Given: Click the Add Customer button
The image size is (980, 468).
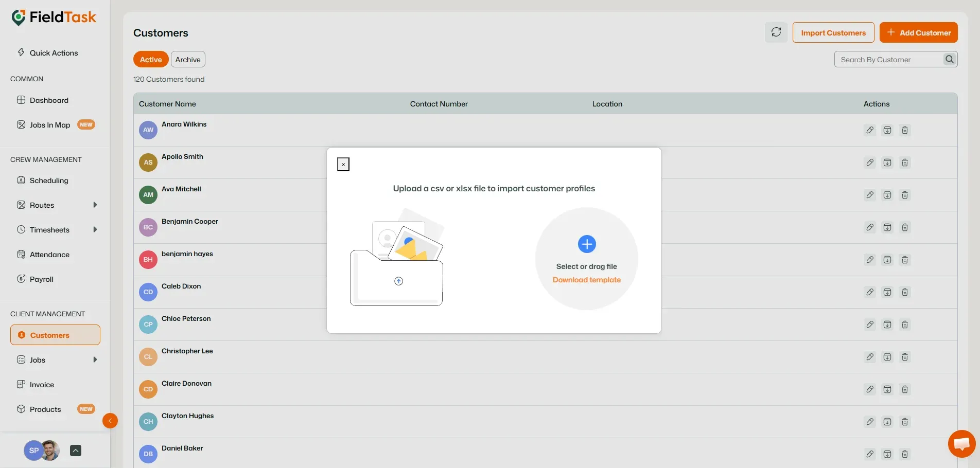Looking at the screenshot, I should (919, 32).
